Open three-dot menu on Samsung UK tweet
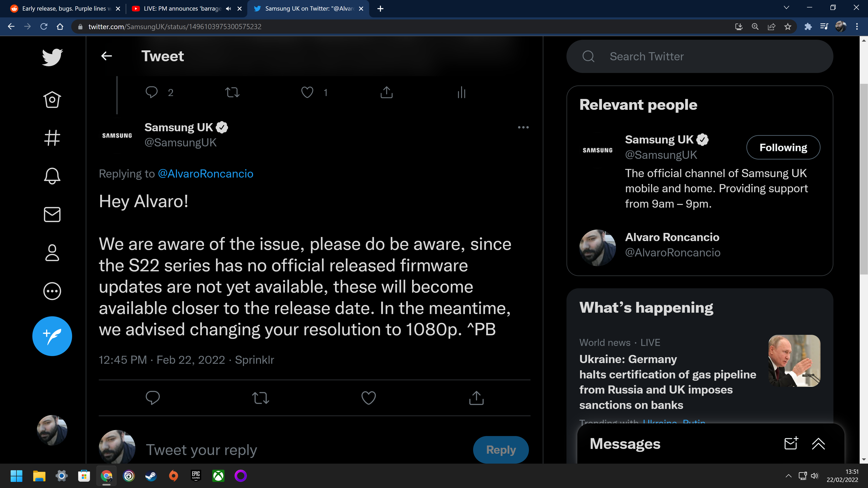Viewport: 868px width, 488px height. [523, 127]
